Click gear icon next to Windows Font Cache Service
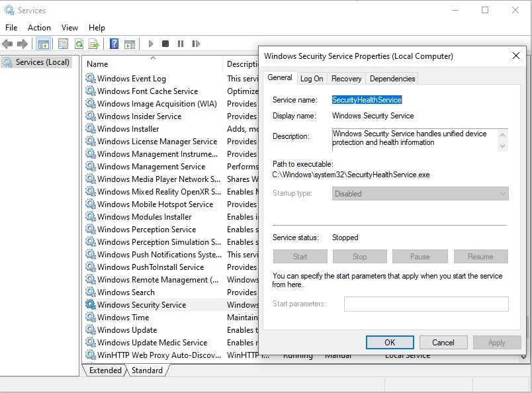Image resolution: width=532 pixels, height=393 pixels. tap(90, 91)
